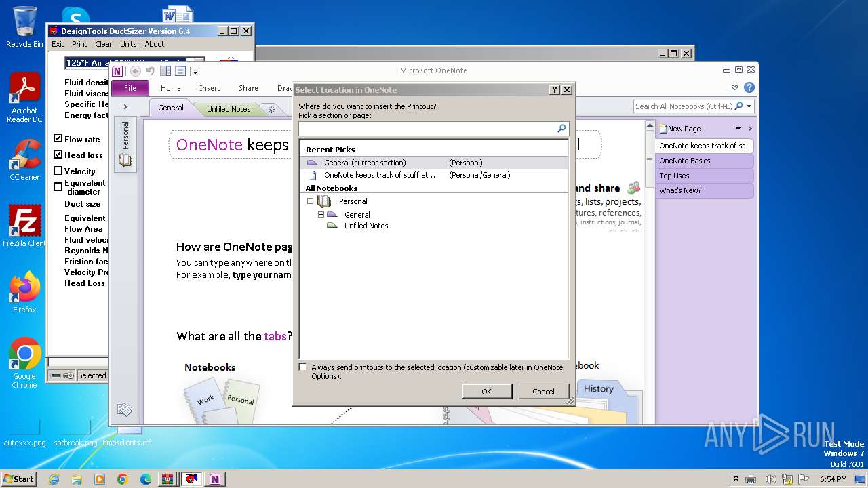Click the search magnifier in Select Location dialog

561,128
